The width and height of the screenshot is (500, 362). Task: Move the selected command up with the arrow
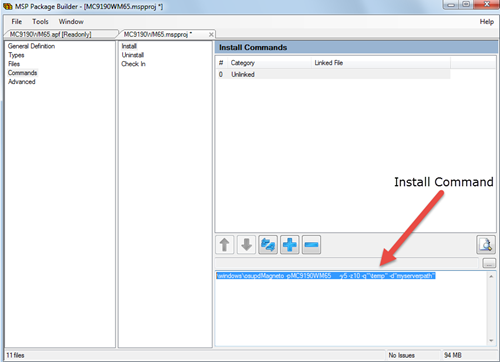pos(225,245)
